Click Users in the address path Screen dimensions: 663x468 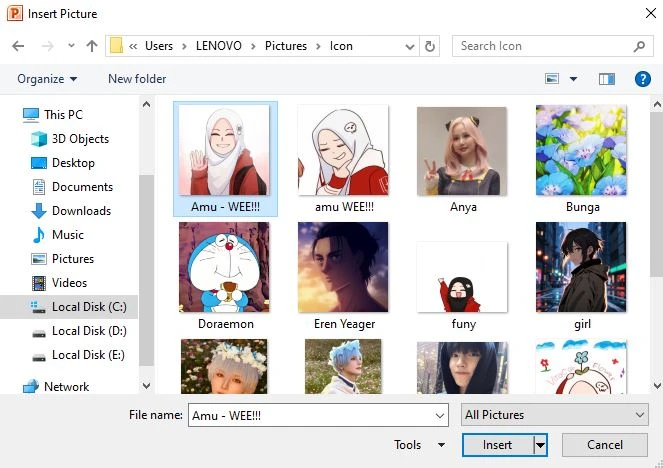coord(159,46)
